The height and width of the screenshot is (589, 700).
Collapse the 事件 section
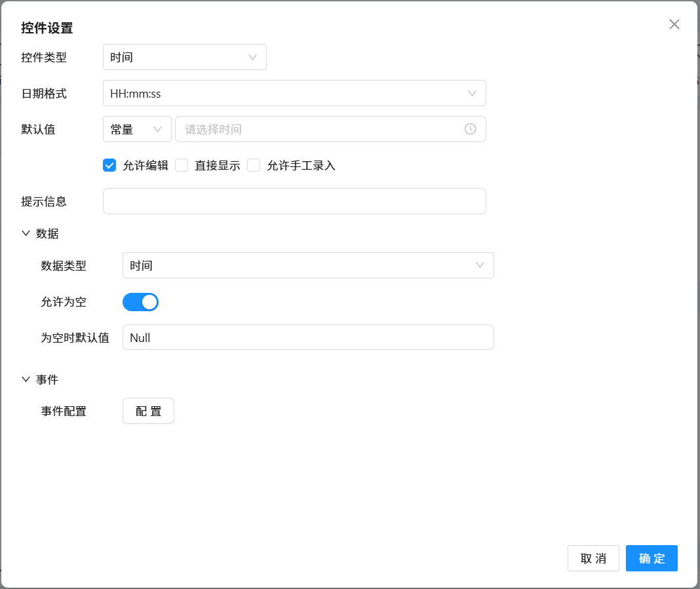[26, 379]
